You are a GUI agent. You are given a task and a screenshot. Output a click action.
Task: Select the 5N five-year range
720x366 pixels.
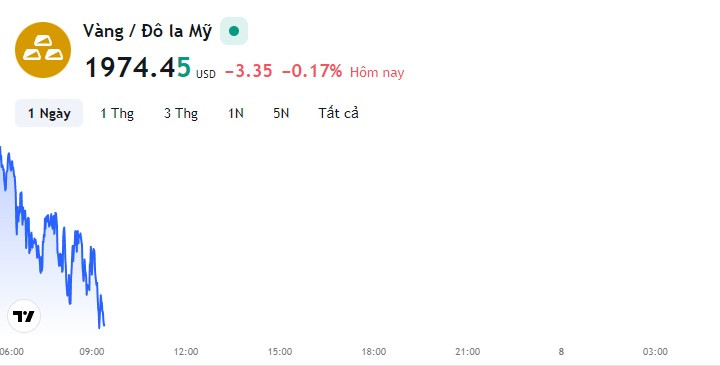pyautogui.click(x=281, y=113)
